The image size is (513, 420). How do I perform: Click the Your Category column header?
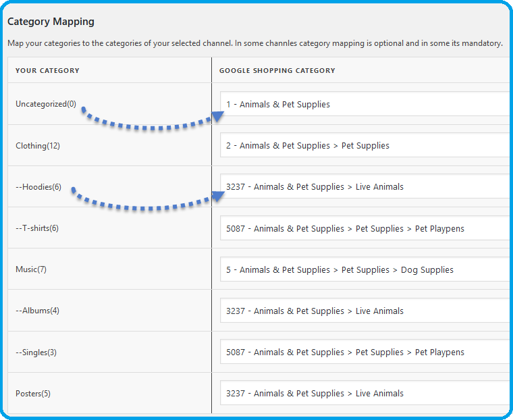(x=47, y=70)
